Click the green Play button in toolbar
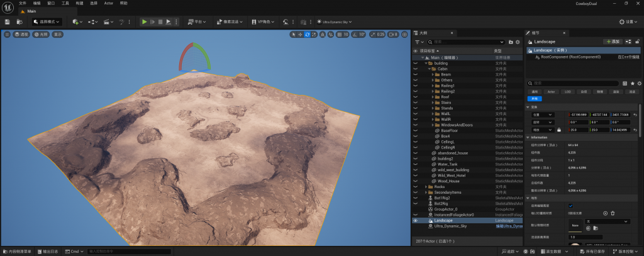This screenshot has width=644, height=256. (144, 22)
